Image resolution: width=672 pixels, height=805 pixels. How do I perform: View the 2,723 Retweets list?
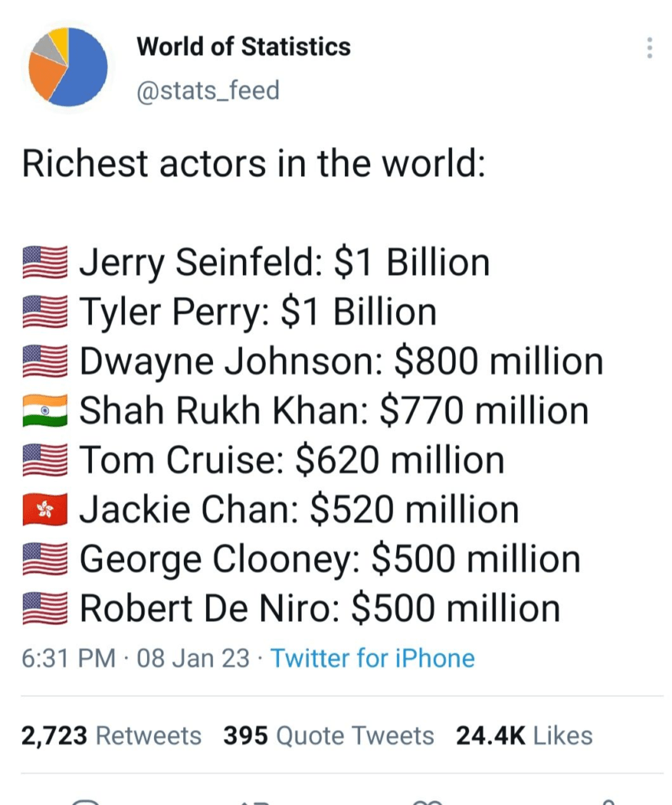(112, 736)
